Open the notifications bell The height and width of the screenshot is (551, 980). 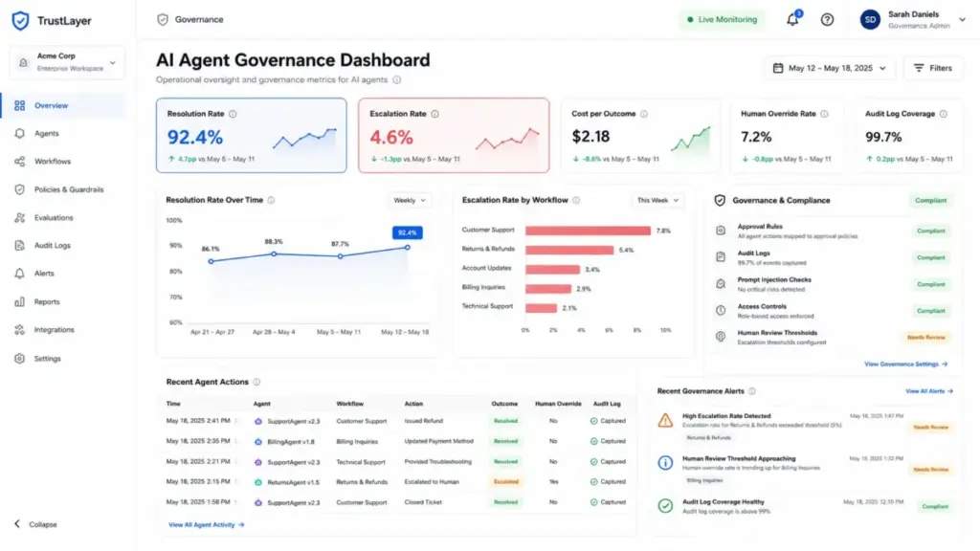click(792, 19)
